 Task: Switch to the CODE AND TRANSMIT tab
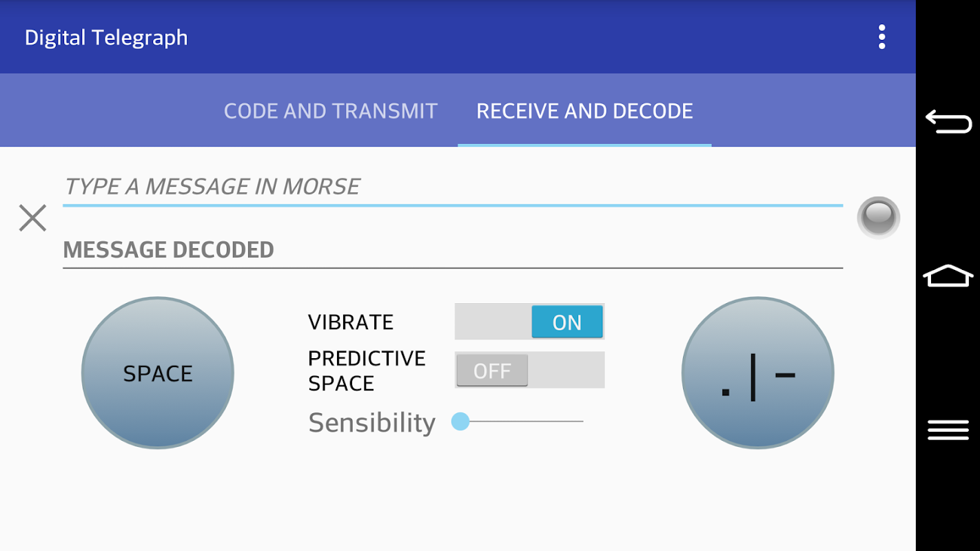[331, 111]
